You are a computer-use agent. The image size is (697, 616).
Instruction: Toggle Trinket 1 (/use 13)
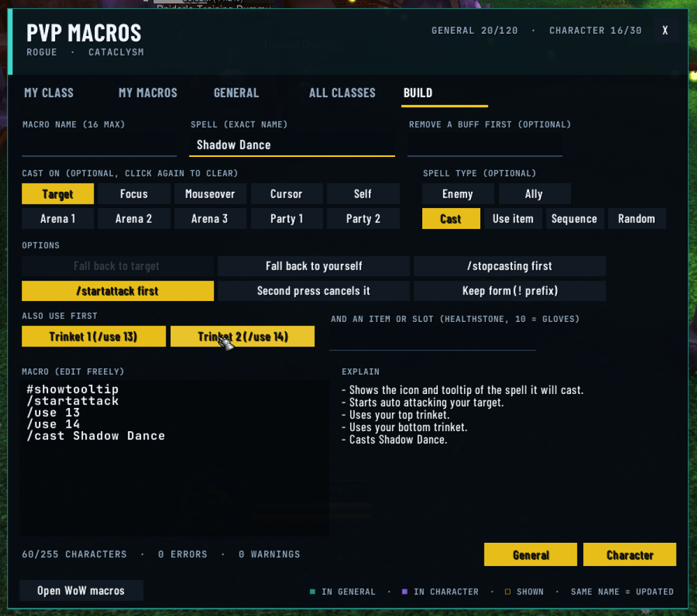94,336
